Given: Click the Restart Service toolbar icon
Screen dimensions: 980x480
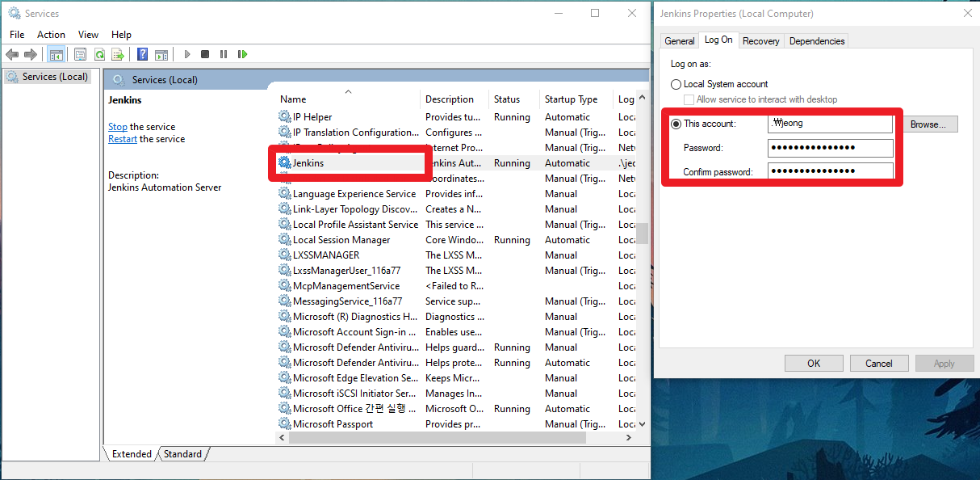Looking at the screenshot, I should (242, 54).
